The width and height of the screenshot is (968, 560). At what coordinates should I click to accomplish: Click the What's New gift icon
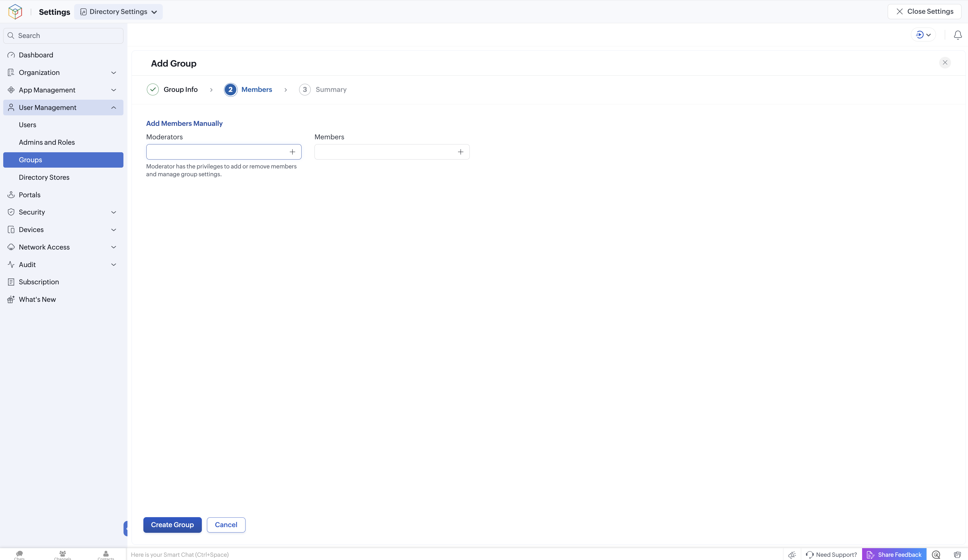pos(11,300)
